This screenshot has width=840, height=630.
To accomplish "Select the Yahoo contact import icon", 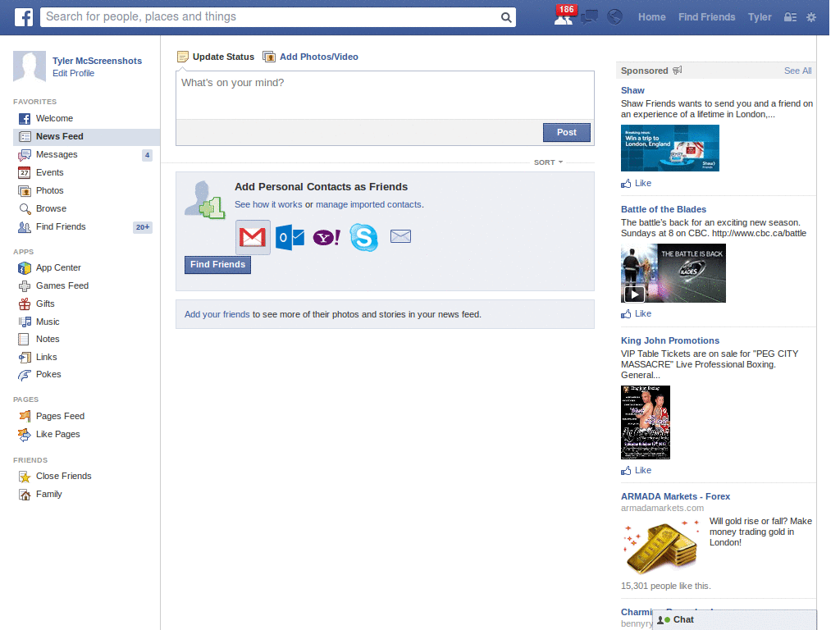I will point(326,237).
